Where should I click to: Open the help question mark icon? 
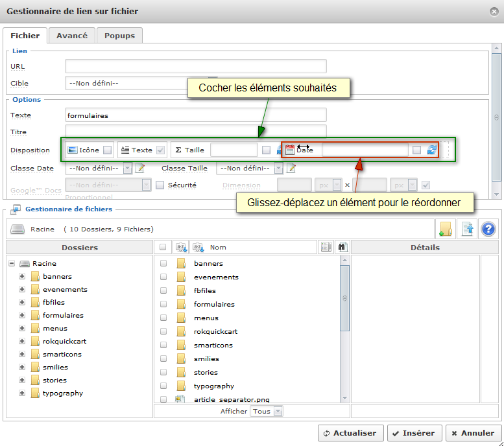click(488, 229)
